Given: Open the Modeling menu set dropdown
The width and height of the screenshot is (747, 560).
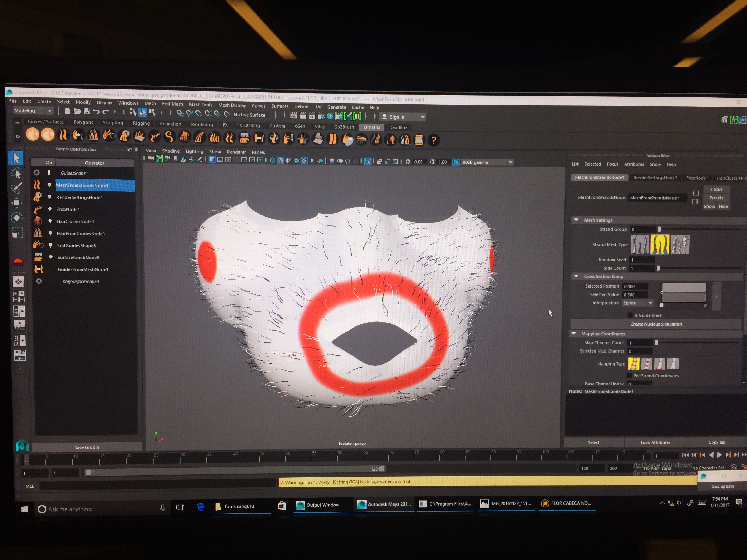Looking at the screenshot, I should [50, 111].
